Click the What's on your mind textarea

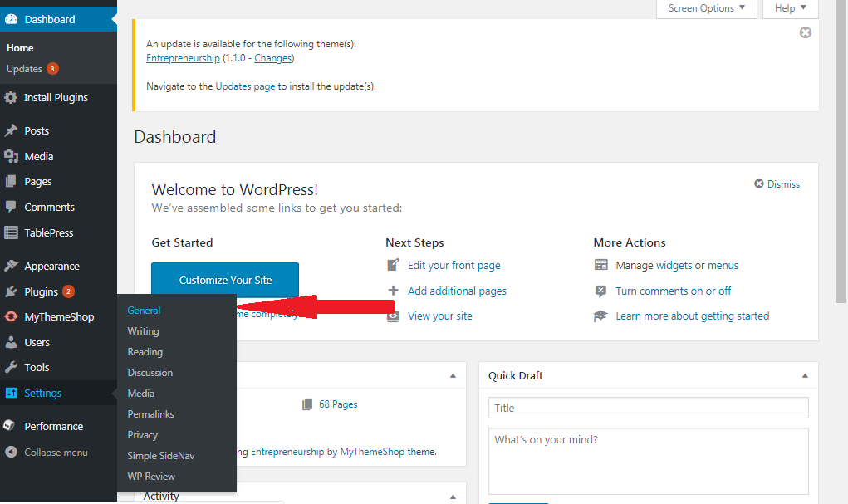(649, 462)
